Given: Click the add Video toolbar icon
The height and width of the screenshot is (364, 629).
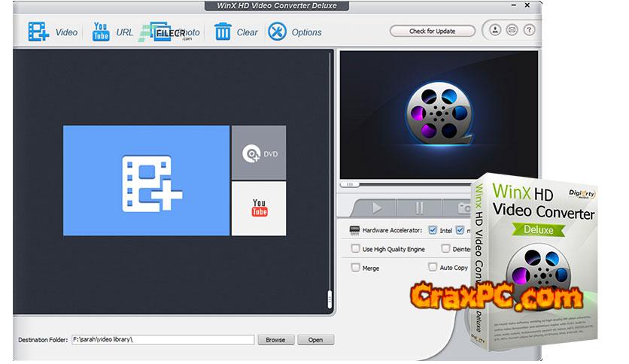Looking at the screenshot, I should (x=38, y=32).
